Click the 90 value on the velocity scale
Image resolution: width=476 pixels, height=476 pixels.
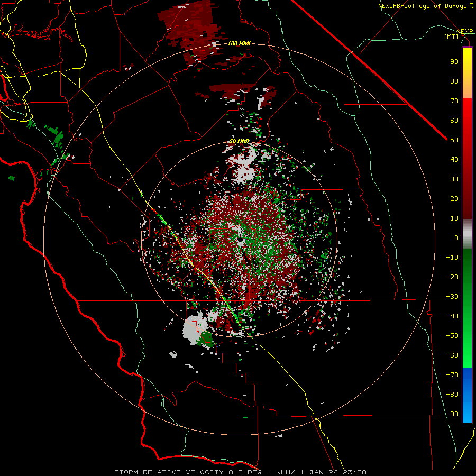pos(454,62)
